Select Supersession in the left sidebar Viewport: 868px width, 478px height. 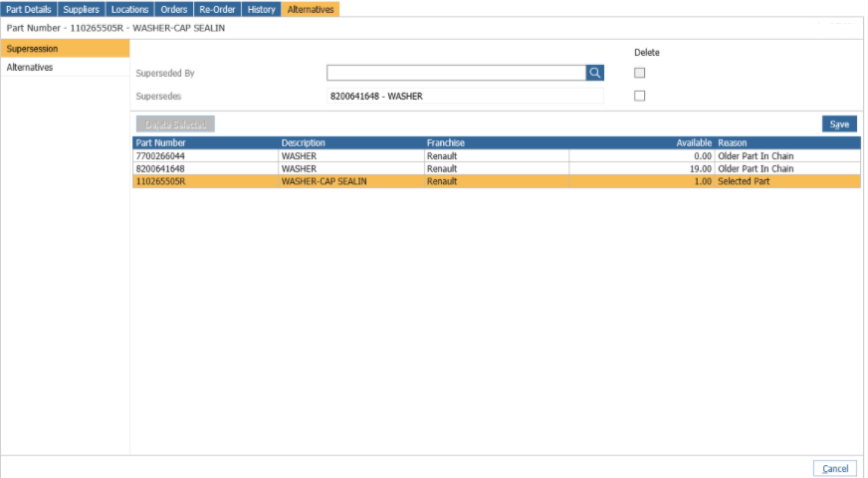pyautogui.click(x=65, y=48)
